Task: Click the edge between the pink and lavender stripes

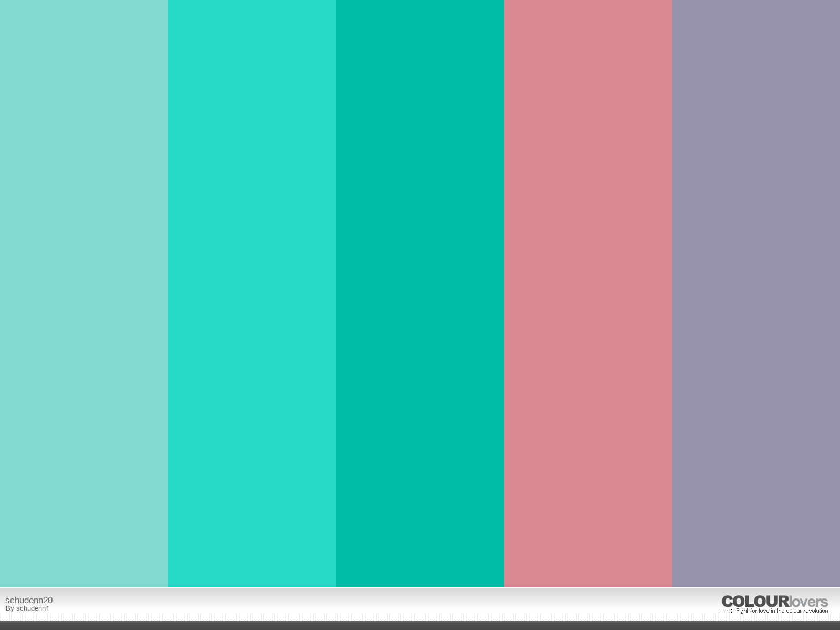Action: 672,293
